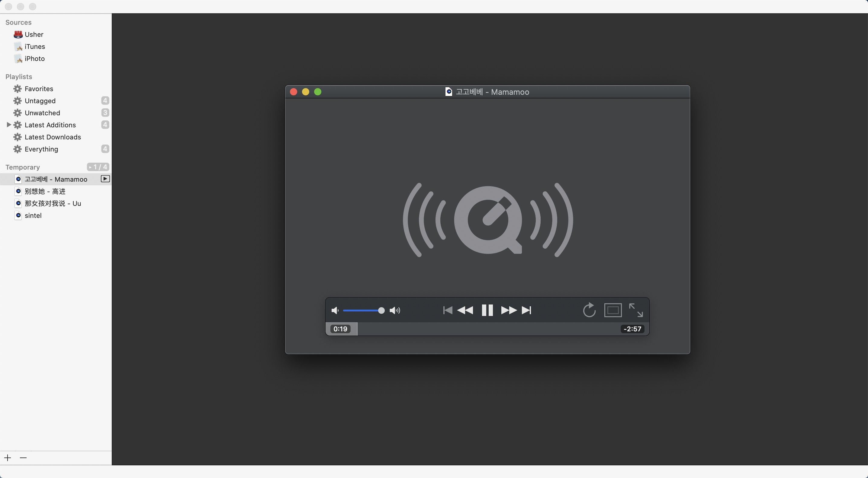Click the Latest Additions gear icon
The image size is (868, 478).
18,125
